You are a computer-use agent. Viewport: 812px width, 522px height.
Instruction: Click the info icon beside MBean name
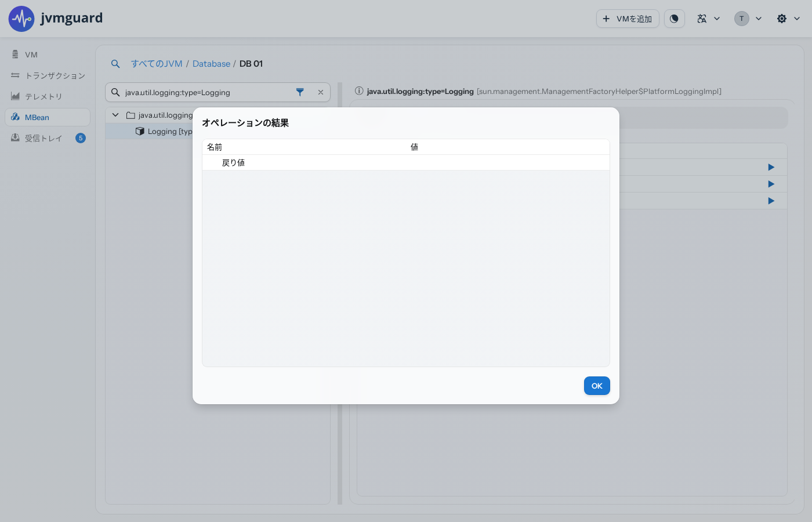(359, 90)
